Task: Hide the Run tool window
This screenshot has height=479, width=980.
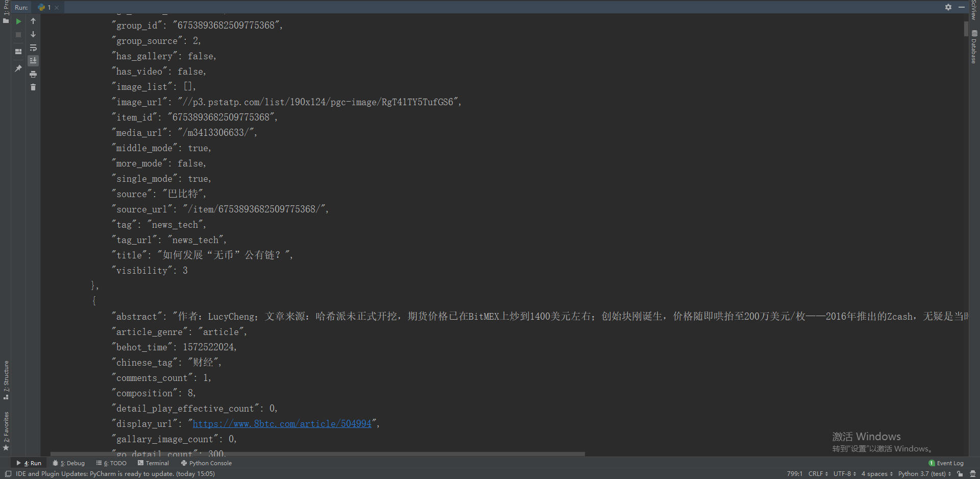Action: pyautogui.click(x=962, y=7)
